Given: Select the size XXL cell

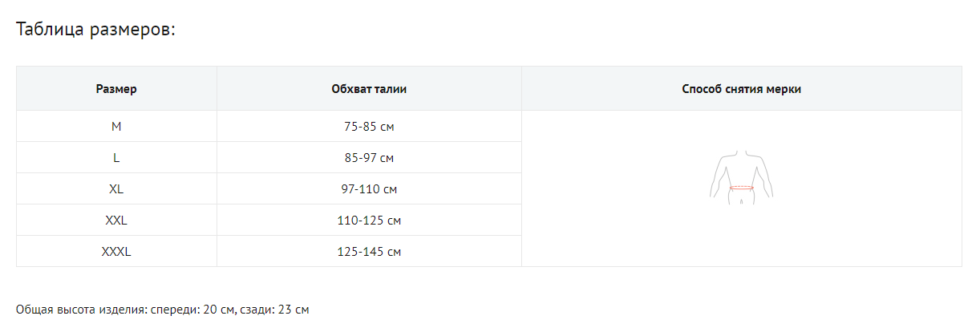Looking at the screenshot, I should point(116,221).
